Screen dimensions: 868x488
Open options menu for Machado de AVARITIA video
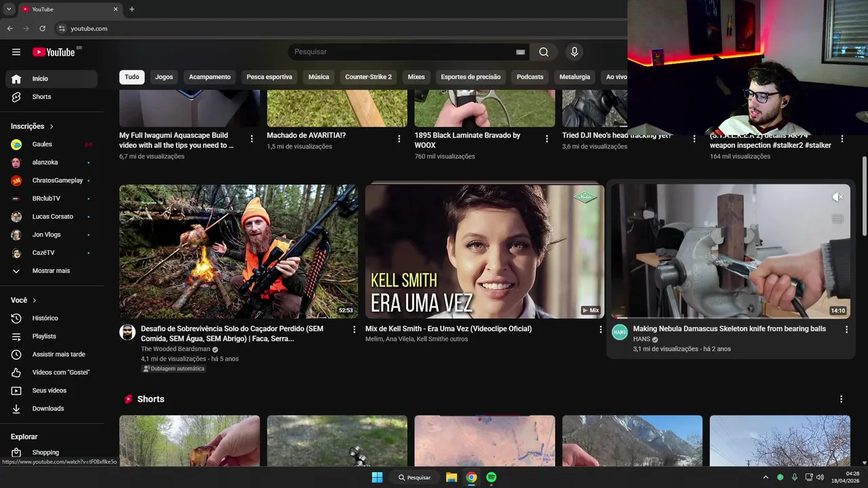tap(399, 138)
